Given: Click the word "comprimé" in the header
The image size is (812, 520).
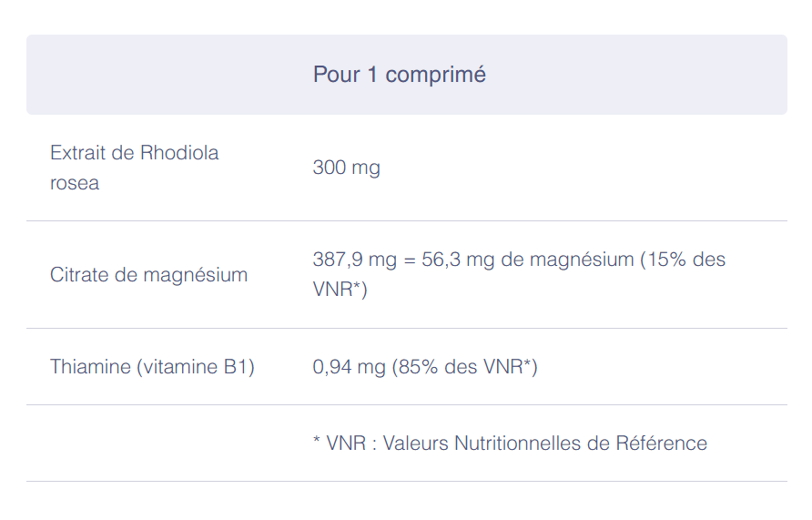Looking at the screenshot, I should coord(435,75).
